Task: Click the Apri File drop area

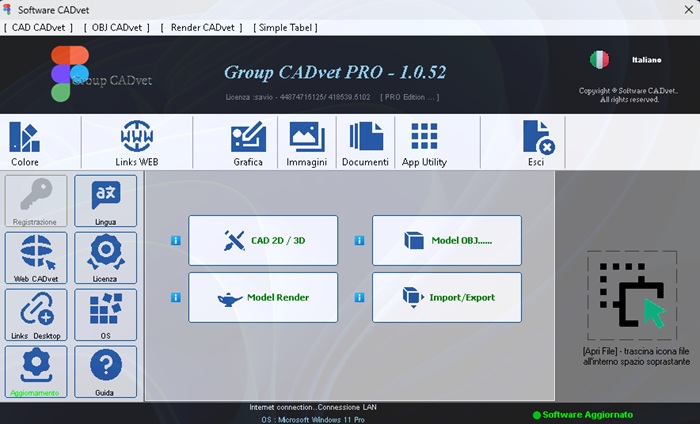Action: 632,295
